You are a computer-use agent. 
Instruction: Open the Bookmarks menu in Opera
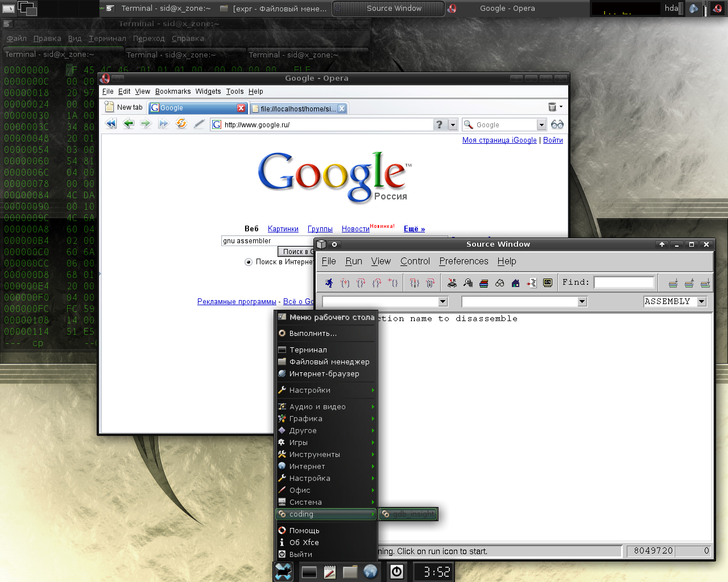click(x=173, y=92)
